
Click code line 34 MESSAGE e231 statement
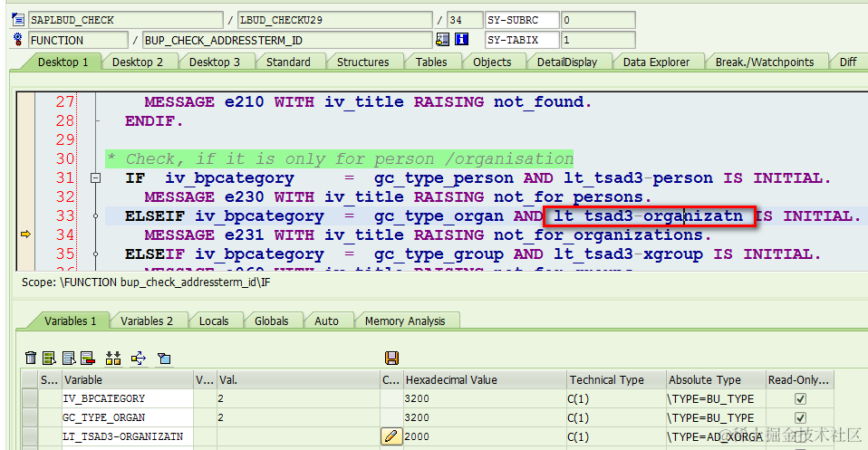point(428,235)
